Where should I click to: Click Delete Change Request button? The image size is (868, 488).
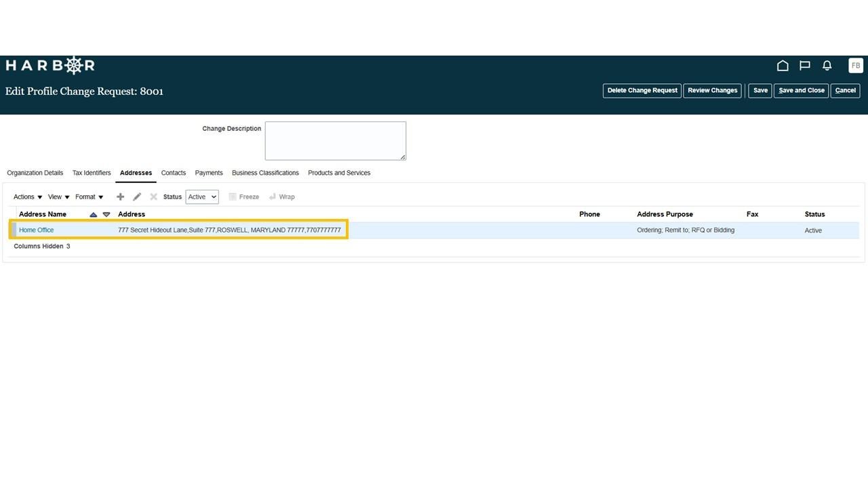click(x=642, y=91)
